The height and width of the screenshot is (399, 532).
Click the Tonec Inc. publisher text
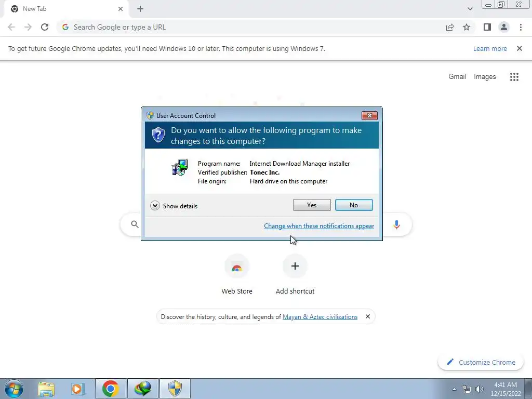[x=264, y=172]
